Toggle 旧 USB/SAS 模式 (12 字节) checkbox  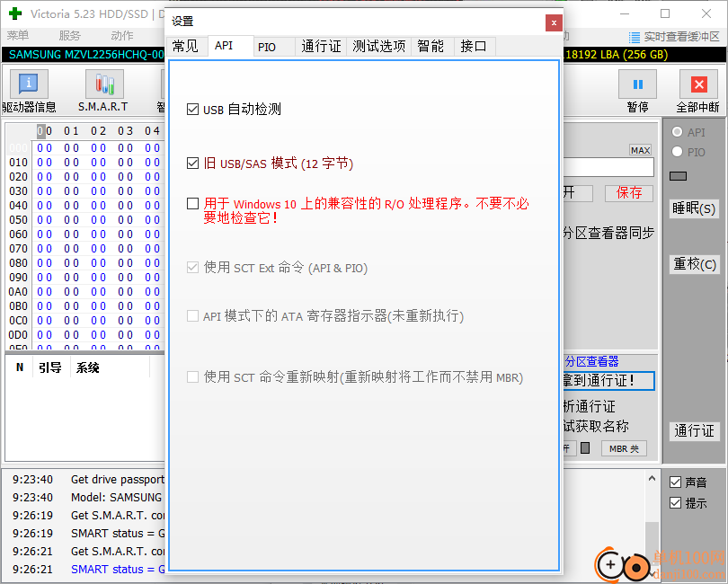coord(192,164)
